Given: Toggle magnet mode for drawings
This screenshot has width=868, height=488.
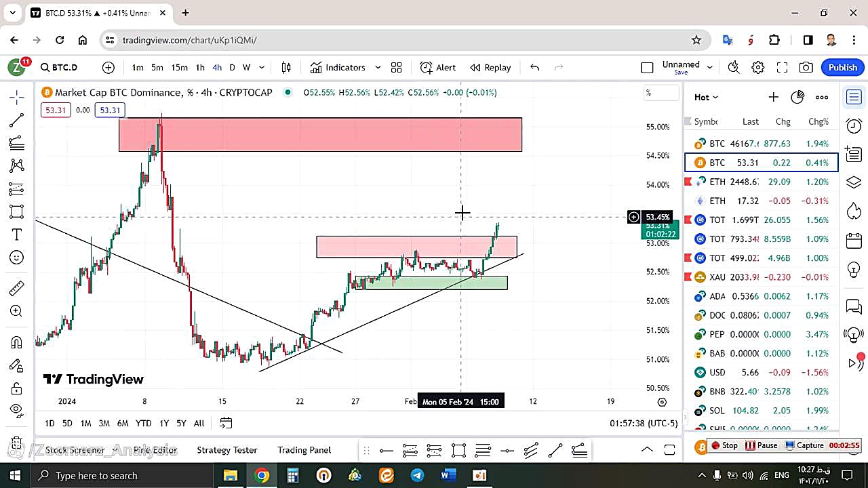Looking at the screenshot, I should [17, 343].
